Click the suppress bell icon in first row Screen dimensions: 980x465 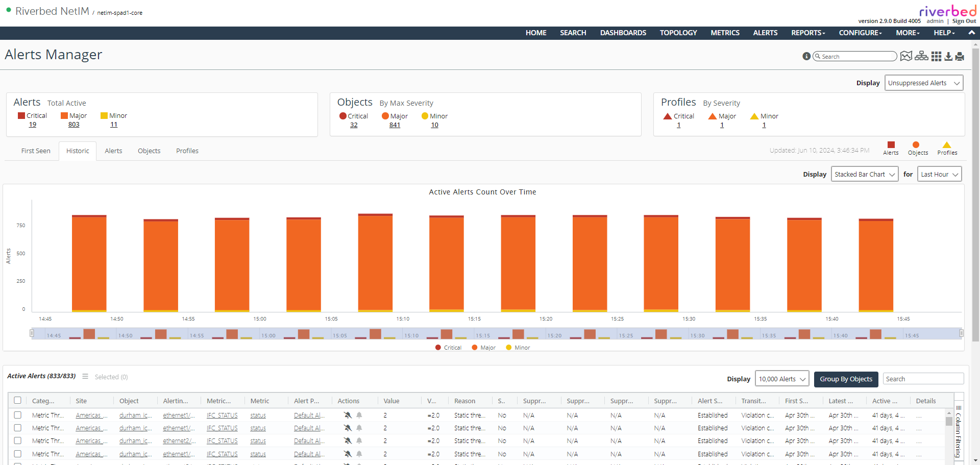pyautogui.click(x=348, y=415)
